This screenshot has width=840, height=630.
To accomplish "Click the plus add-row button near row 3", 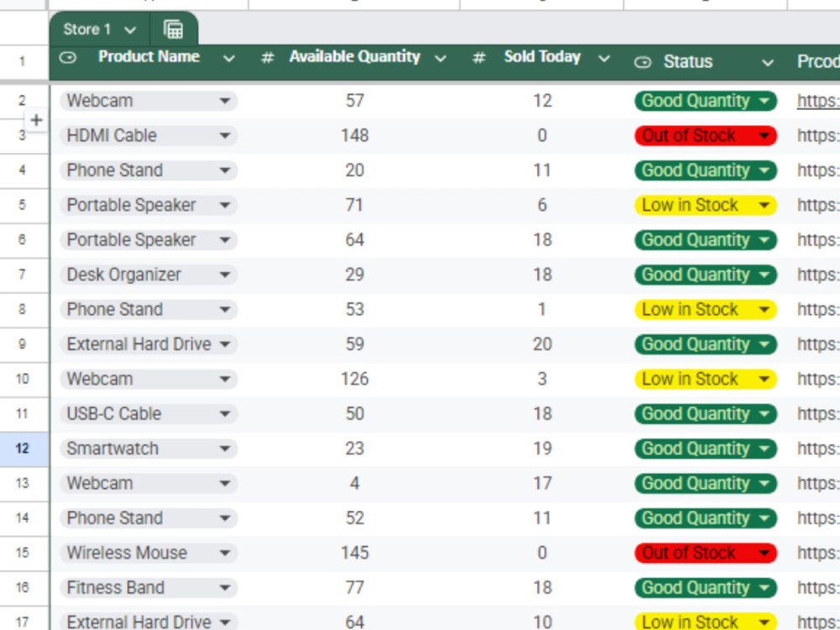I will pyautogui.click(x=36, y=120).
